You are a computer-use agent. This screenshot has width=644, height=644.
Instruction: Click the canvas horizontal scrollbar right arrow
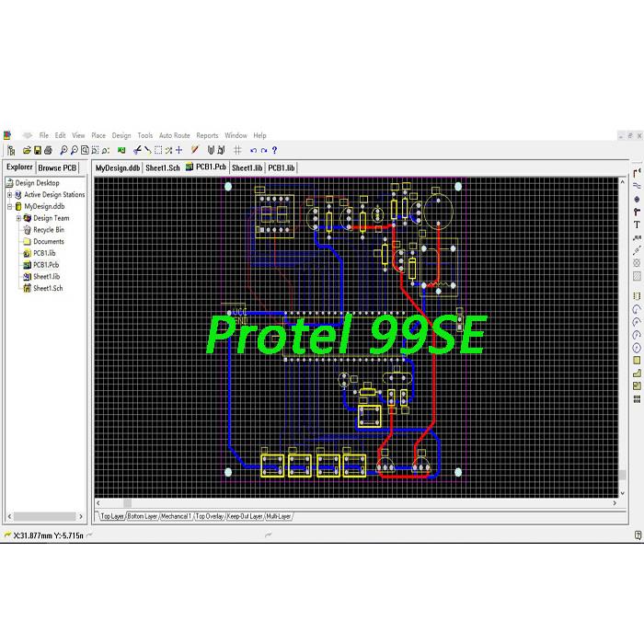tap(615, 503)
